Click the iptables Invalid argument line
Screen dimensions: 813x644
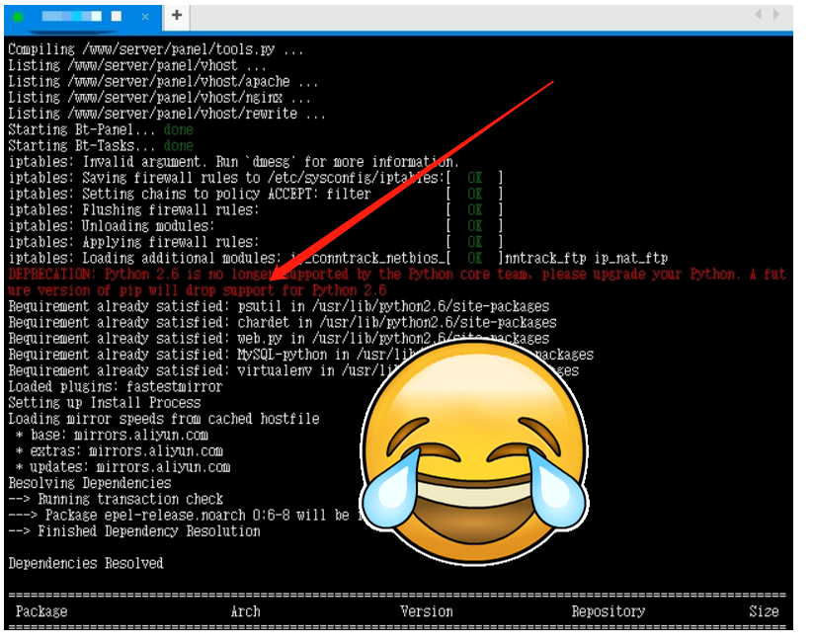pos(233,162)
